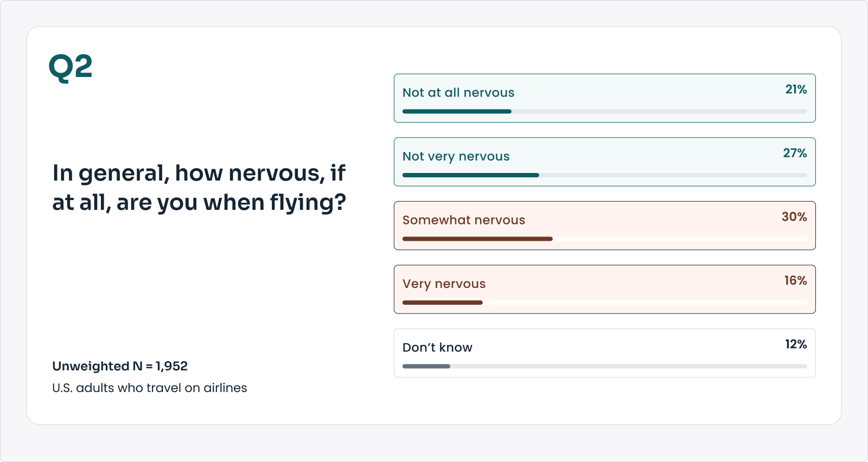Viewport: 868px width, 462px height.
Task: Click the brown bar under "Somewhat nervous"
Action: pyautogui.click(x=477, y=239)
